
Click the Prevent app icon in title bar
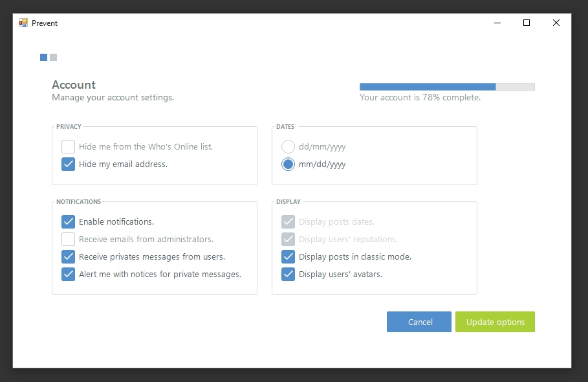[x=23, y=23]
